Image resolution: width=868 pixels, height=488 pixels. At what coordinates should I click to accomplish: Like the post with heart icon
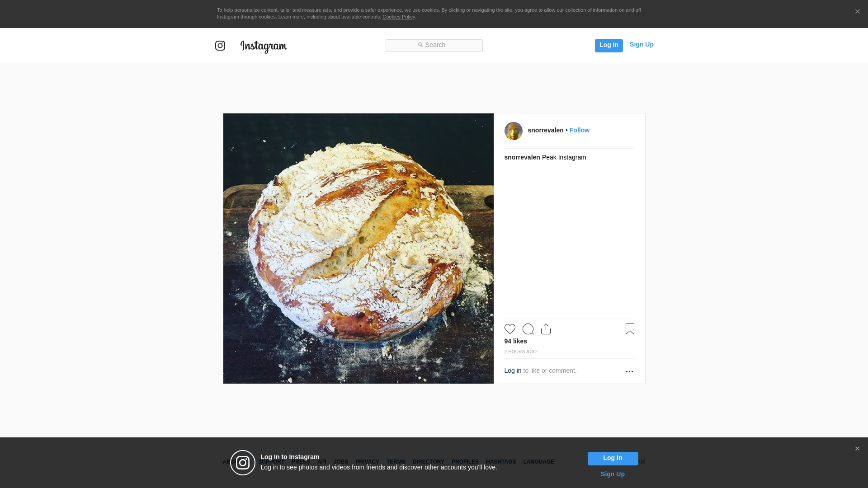click(x=510, y=329)
